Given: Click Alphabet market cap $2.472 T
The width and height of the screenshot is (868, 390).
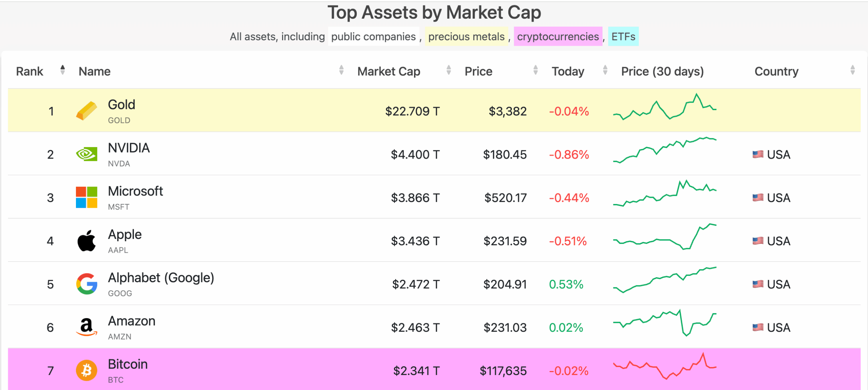Looking at the screenshot, I should point(416,284).
